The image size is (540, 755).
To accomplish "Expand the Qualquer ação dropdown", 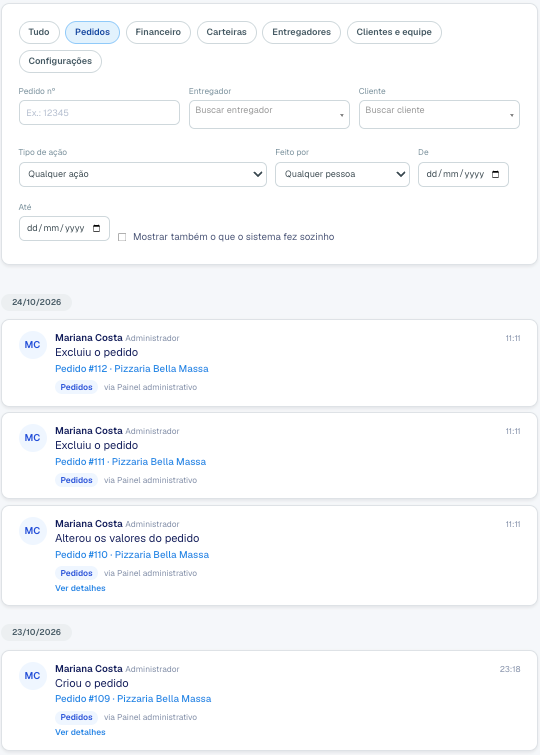I will pos(143,174).
